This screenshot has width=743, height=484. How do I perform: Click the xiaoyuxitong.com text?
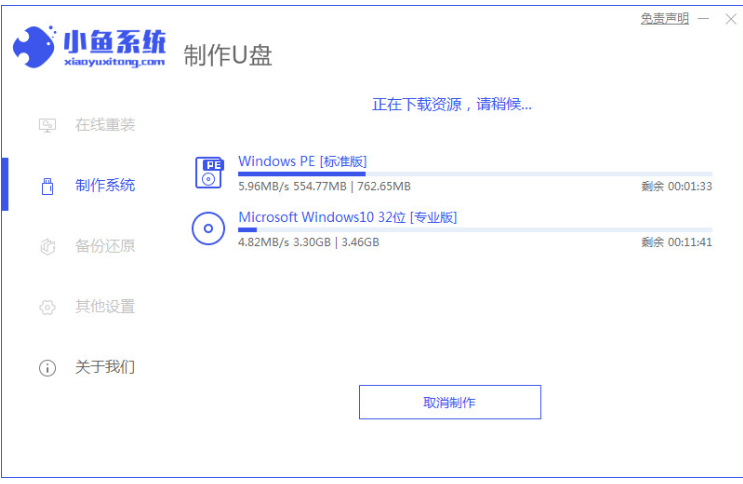point(114,62)
